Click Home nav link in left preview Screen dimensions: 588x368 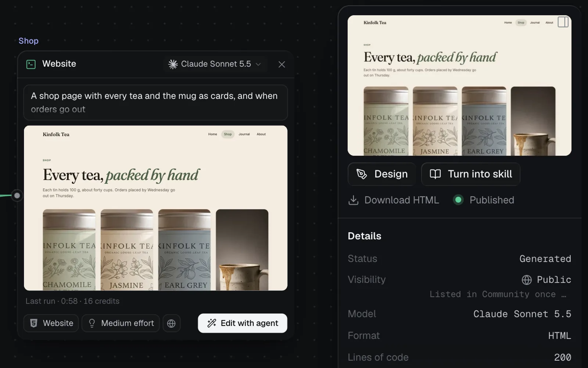pyautogui.click(x=212, y=134)
